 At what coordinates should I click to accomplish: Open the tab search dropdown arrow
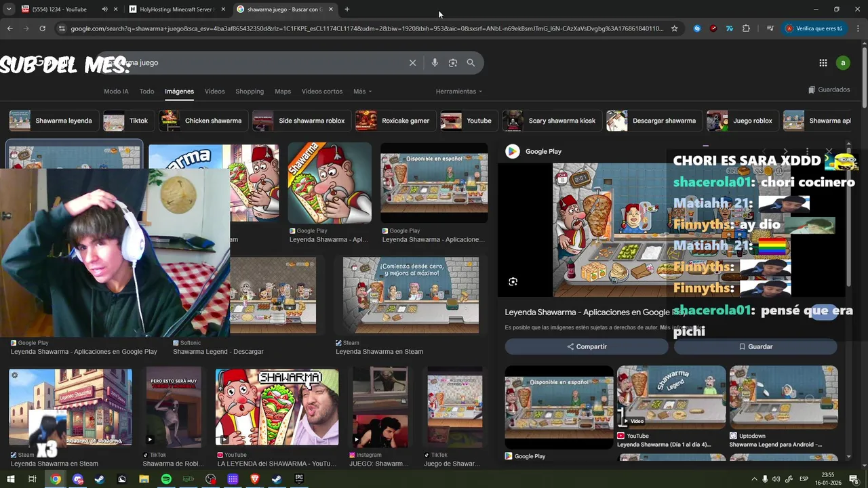(9, 9)
